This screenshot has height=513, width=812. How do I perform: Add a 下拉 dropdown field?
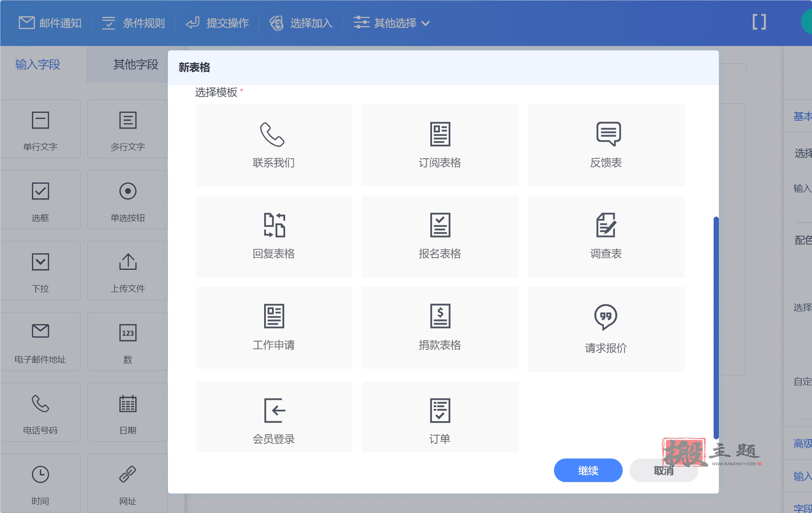pos(40,271)
